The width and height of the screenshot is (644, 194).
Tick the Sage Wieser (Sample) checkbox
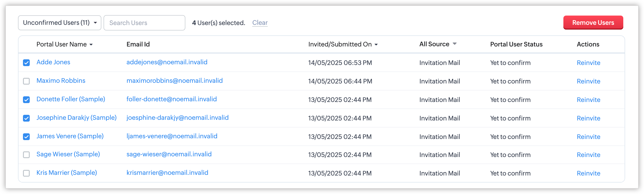[26, 155]
